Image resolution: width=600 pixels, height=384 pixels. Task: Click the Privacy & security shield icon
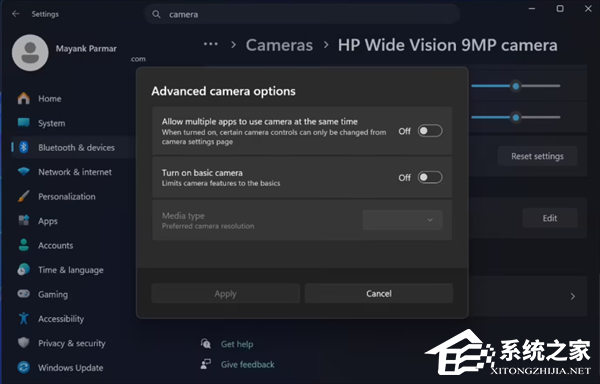[24, 343]
